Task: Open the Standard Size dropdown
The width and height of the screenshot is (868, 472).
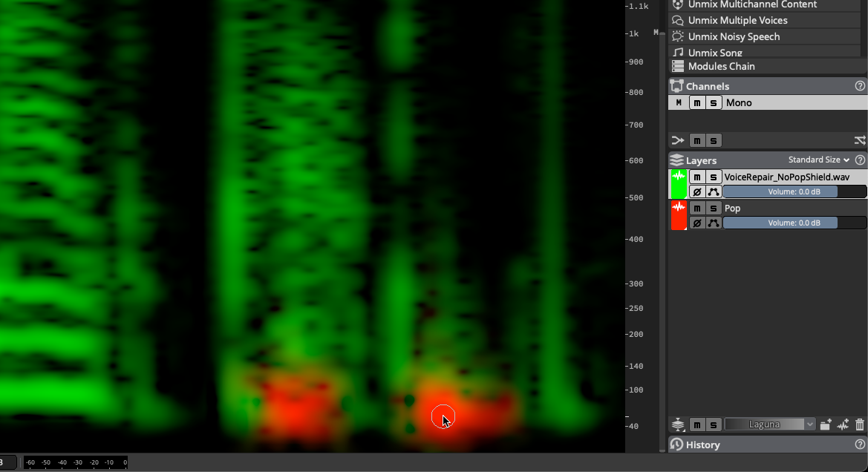Action: 817,160
